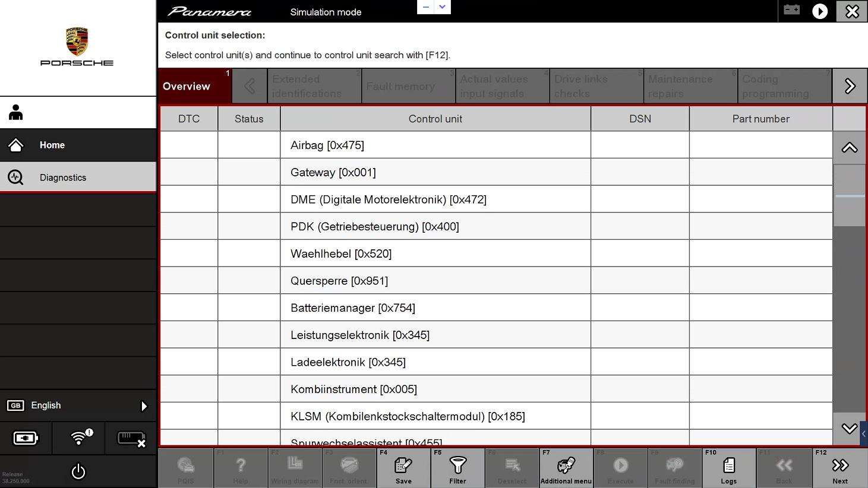Click the Part number column header

761,119
